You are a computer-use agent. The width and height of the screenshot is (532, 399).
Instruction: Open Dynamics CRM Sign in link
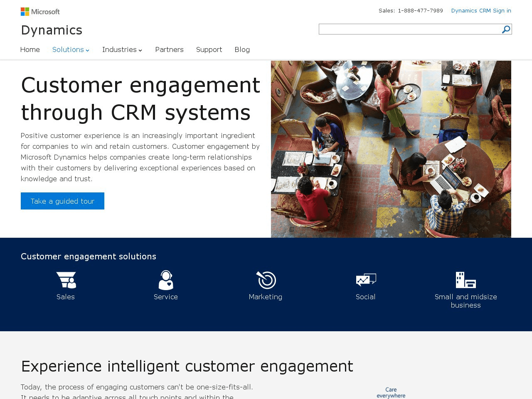pyautogui.click(x=481, y=11)
